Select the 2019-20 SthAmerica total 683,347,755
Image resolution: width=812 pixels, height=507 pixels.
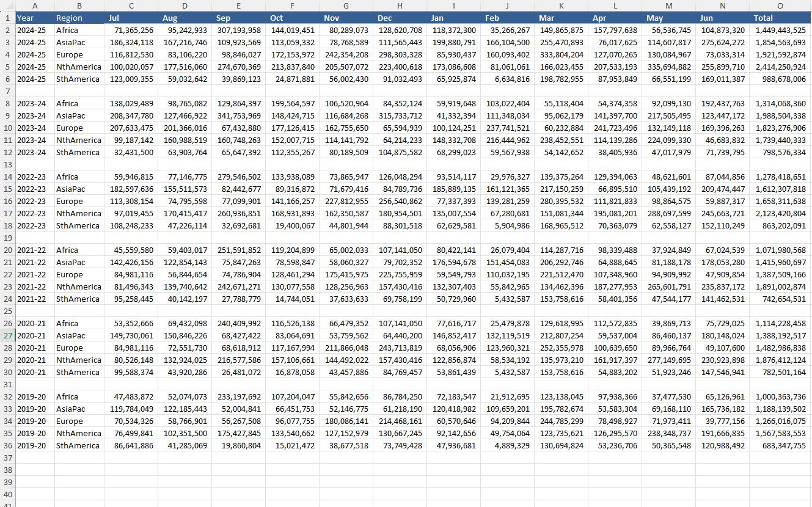click(780, 445)
